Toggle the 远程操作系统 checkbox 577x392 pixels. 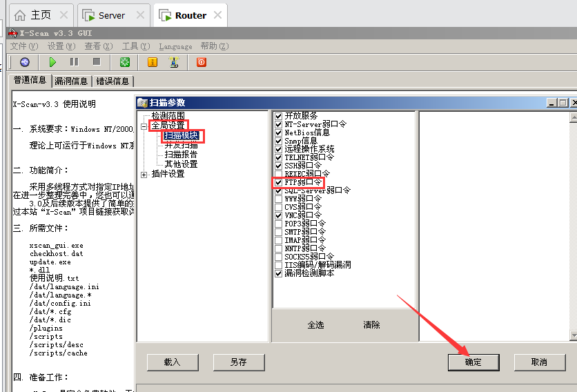click(x=279, y=149)
